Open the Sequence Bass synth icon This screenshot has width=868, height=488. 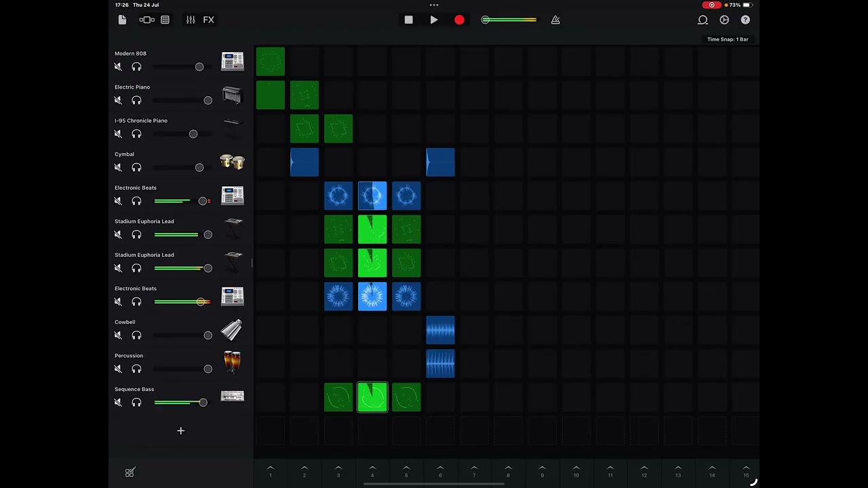[232, 396]
